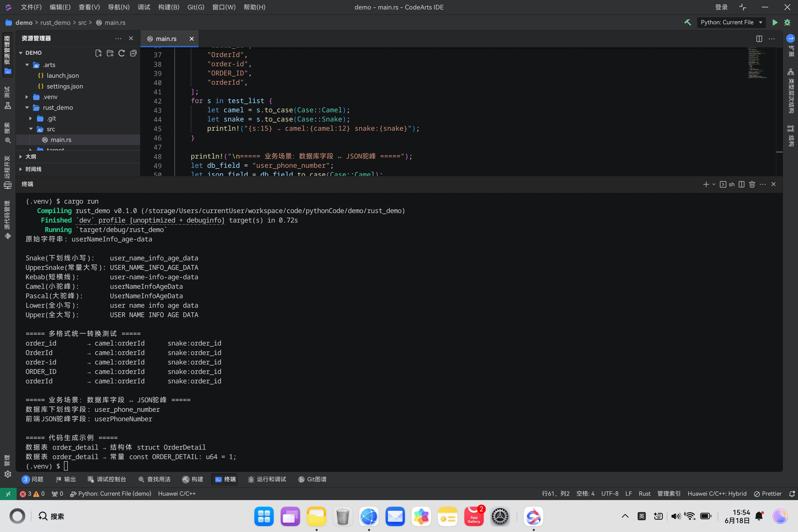The image size is (798, 532).
Task: Open launch.json in explorer
Action: (62, 76)
